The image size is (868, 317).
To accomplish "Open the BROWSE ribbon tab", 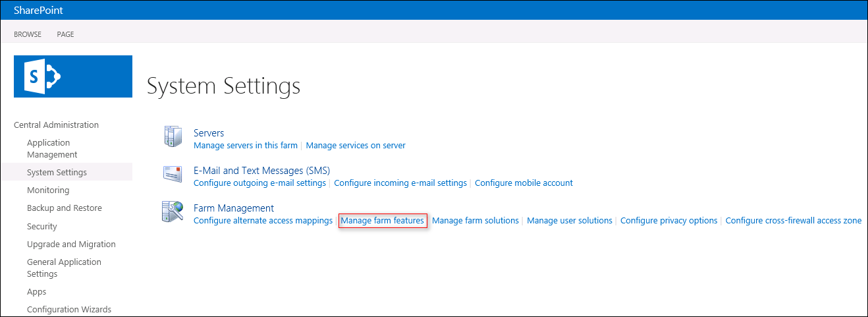I will pos(28,34).
